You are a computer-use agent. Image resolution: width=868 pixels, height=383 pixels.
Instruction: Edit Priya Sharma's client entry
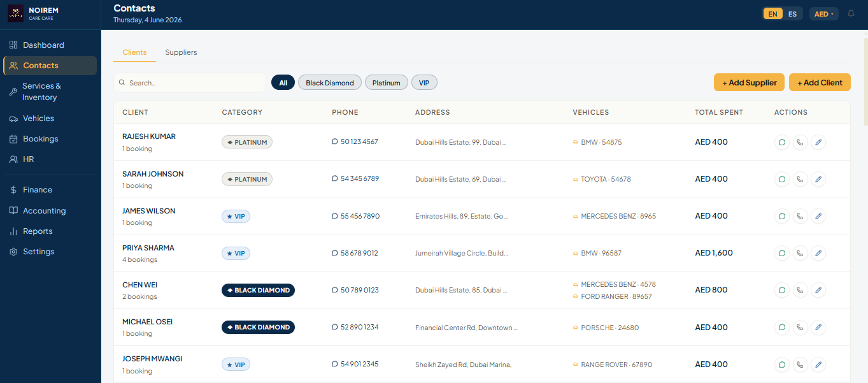click(x=818, y=253)
